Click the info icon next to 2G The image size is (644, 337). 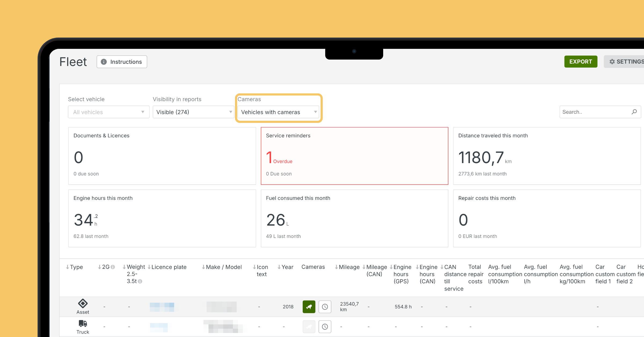click(x=113, y=267)
